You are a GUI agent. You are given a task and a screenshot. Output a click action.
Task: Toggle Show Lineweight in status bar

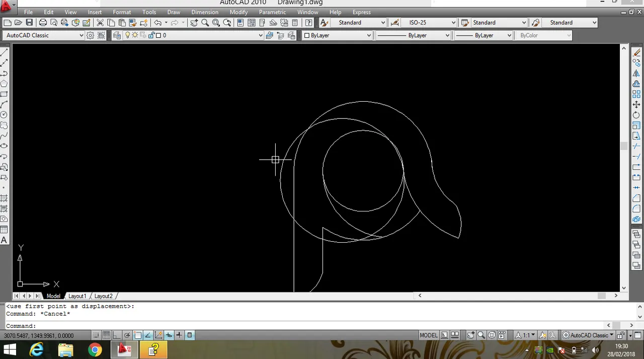[179, 335]
